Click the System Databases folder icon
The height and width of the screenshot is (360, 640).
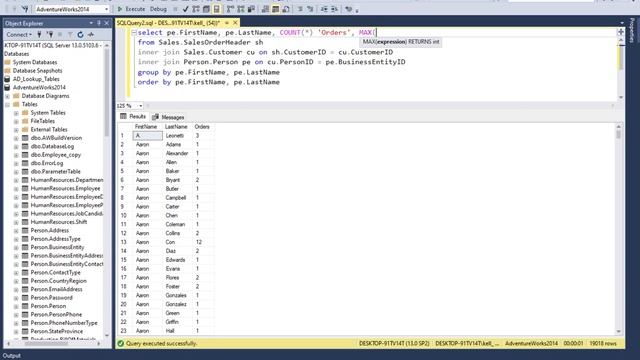click(x=7, y=62)
